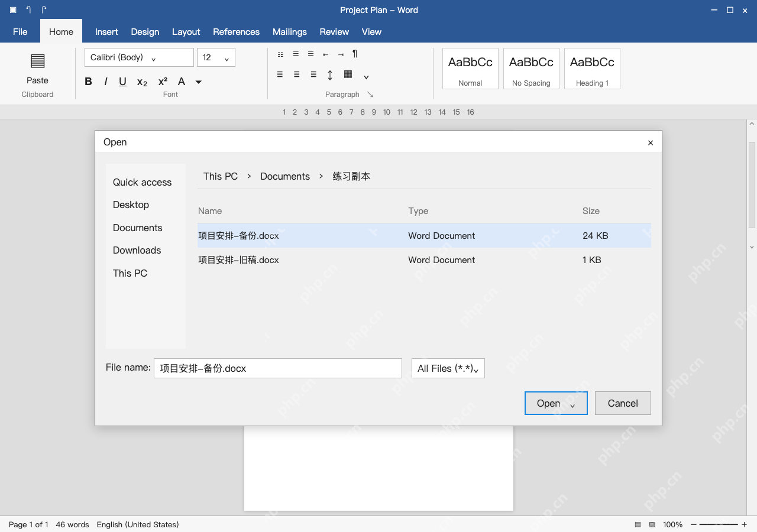Adjust the zoom slider in status bar
757x532 pixels.
tap(719, 524)
